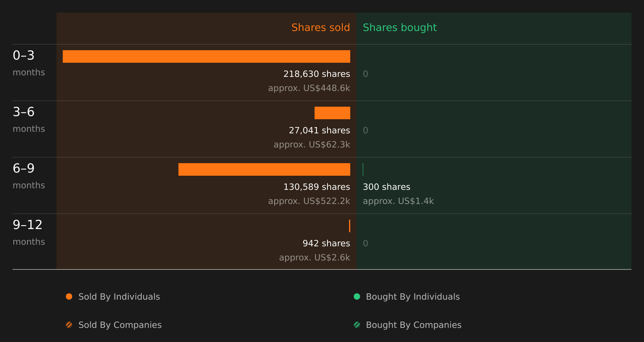Click the bought 0 in 3–6 months row
The height and width of the screenshot is (342, 644).
(x=366, y=131)
